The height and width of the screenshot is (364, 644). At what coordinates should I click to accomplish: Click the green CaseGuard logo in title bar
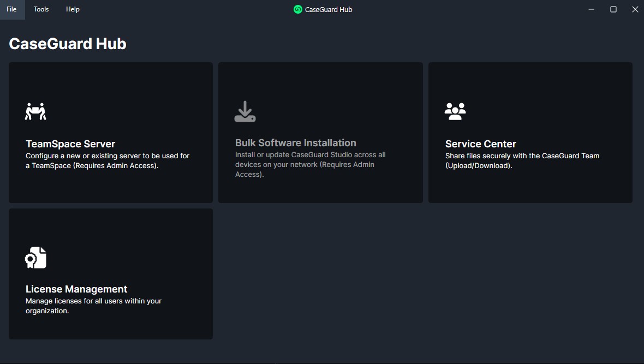pos(298,9)
